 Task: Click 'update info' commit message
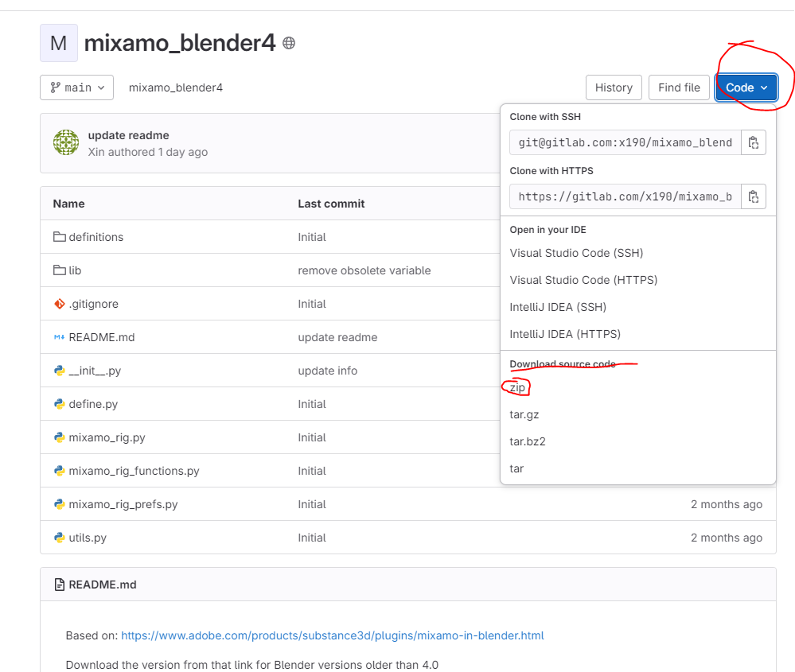(328, 371)
